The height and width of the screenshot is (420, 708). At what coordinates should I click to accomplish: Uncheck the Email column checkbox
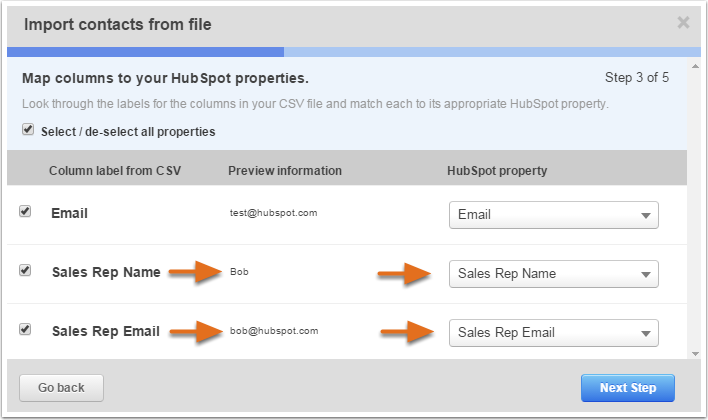coord(25,211)
